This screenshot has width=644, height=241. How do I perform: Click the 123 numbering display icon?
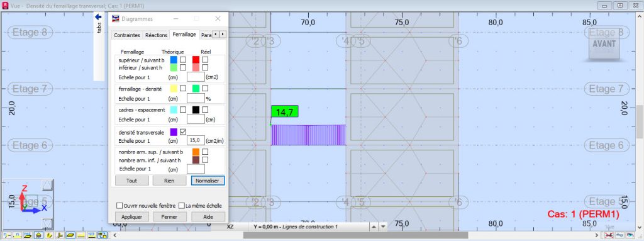(92, 235)
